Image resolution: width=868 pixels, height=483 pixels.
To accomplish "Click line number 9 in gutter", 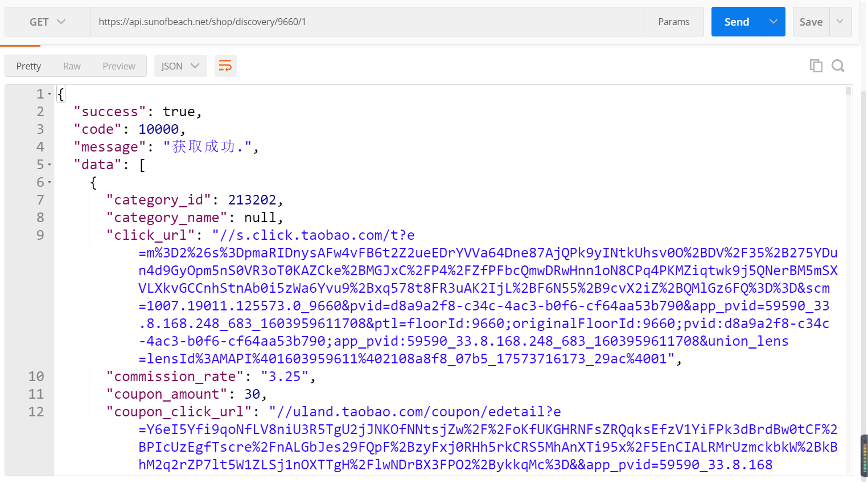I will (40, 235).
